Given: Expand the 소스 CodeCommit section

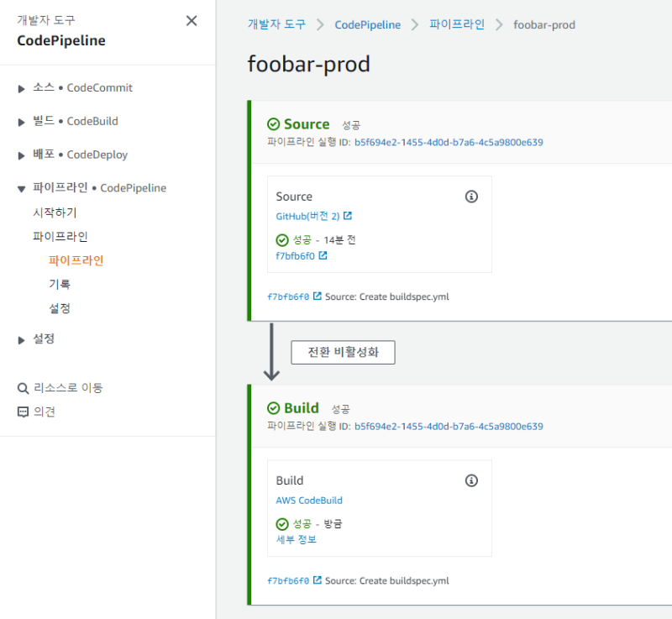Looking at the screenshot, I should 22,88.
